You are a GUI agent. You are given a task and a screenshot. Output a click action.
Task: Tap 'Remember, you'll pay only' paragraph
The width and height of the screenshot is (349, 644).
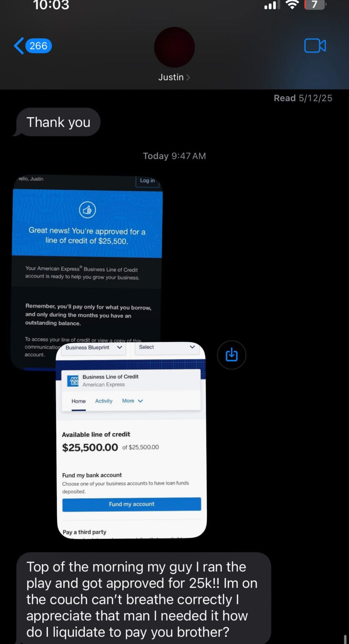pyautogui.click(x=88, y=315)
